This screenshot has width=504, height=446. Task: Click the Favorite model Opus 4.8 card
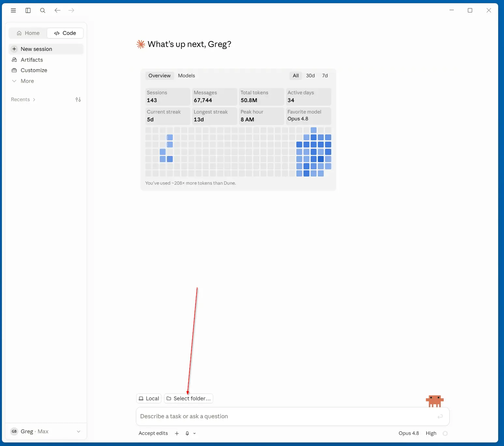[x=308, y=116]
